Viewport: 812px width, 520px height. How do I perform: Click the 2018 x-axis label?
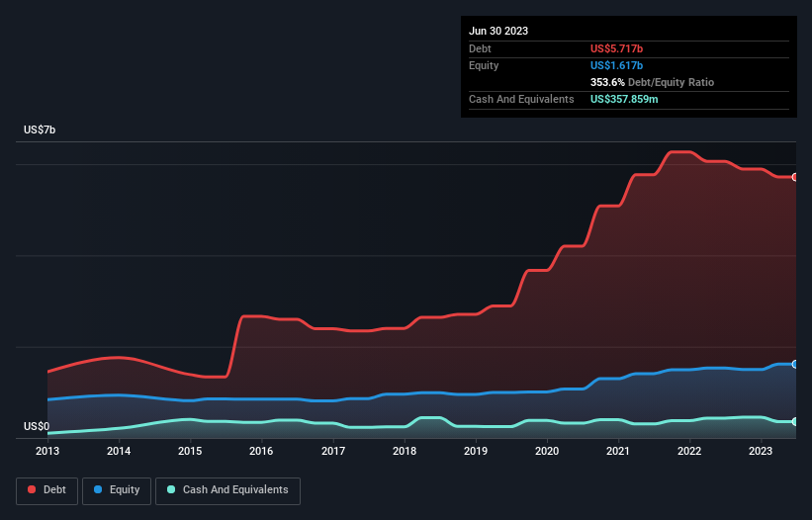click(x=405, y=451)
